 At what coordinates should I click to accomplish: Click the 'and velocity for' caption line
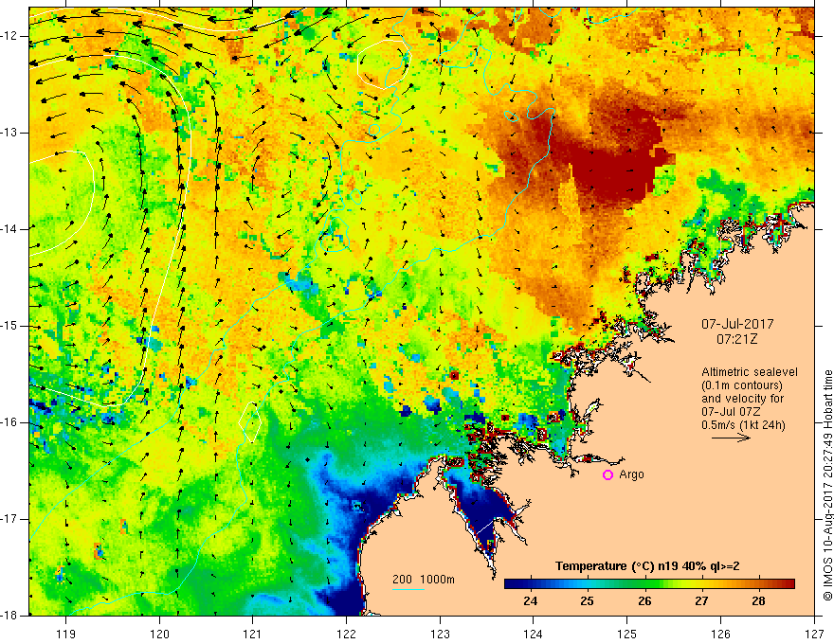(742, 399)
